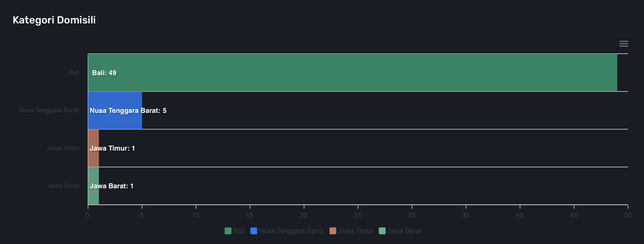644x244 pixels.
Task: Toggle Jawa Barat series via legend text
Action: (404, 231)
